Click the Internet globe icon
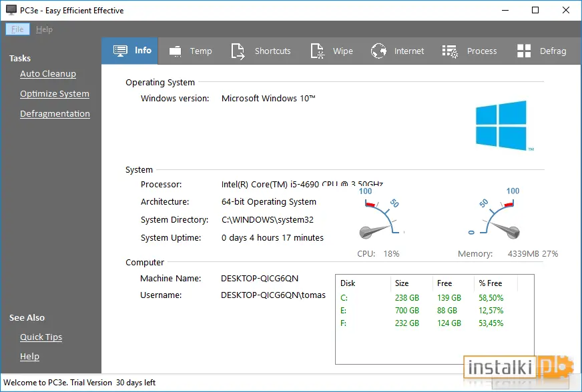Screen dimensions: 582x392 (x=378, y=51)
